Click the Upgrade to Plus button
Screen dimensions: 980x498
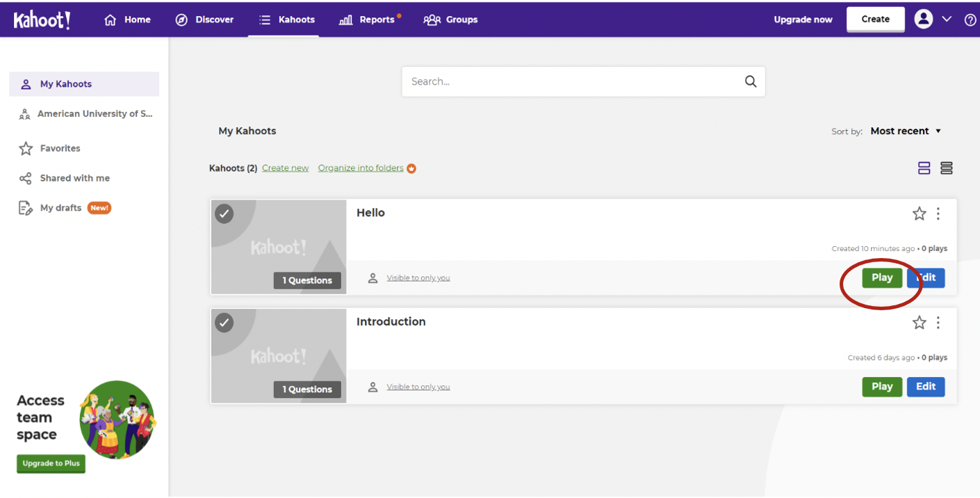tap(51, 464)
